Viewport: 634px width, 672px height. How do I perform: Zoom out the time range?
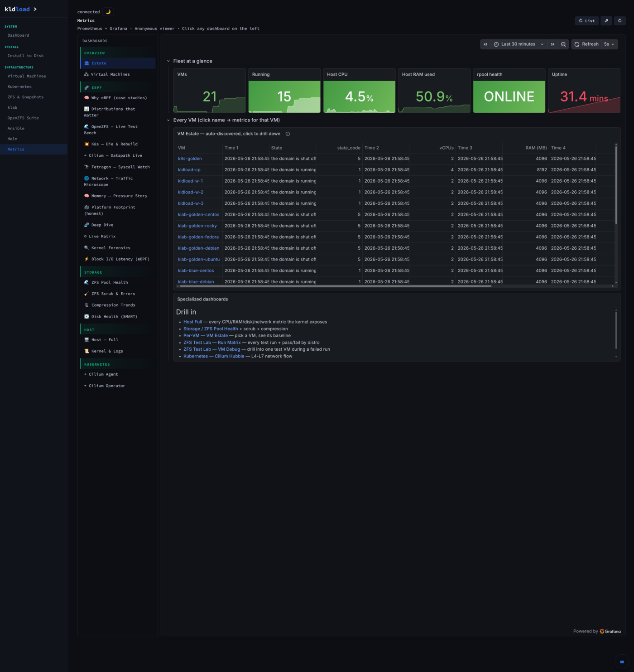563,44
